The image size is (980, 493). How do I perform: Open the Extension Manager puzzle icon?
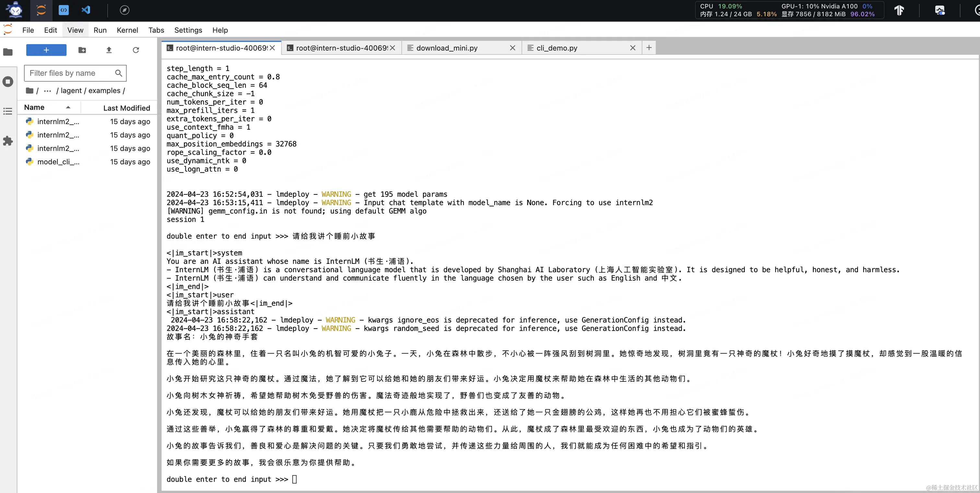coord(8,141)
